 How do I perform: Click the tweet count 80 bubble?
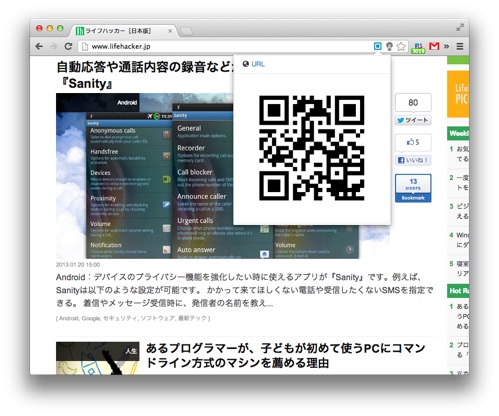tap(413, 102)
